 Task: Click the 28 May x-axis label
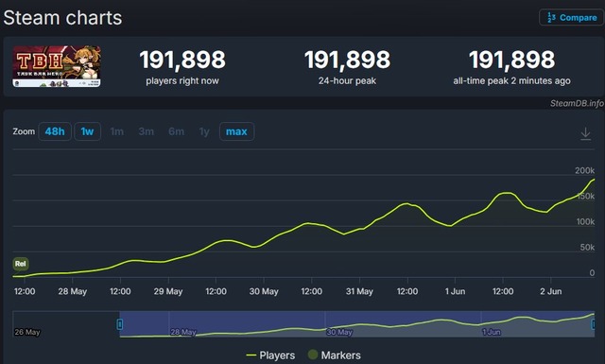click(73, 291)
